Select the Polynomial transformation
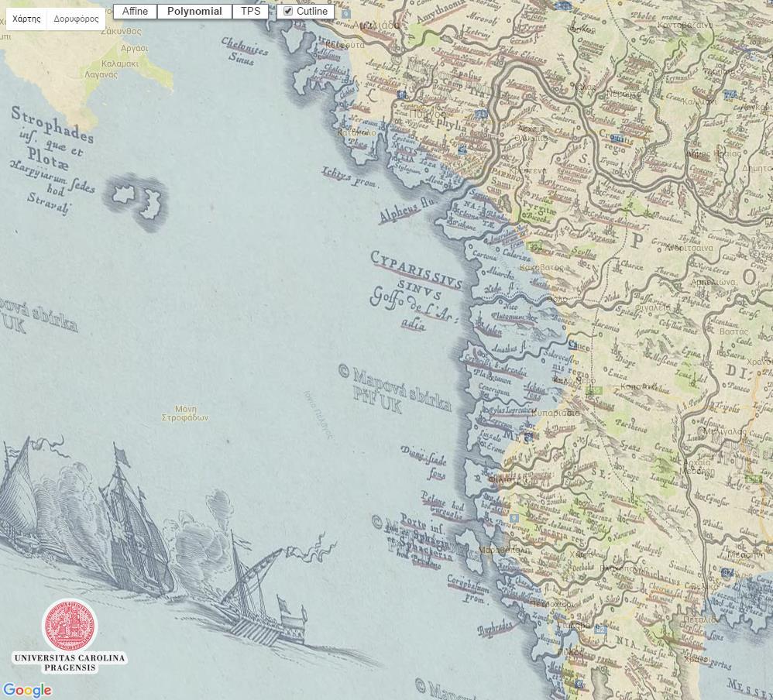 [x=194, y=12]
